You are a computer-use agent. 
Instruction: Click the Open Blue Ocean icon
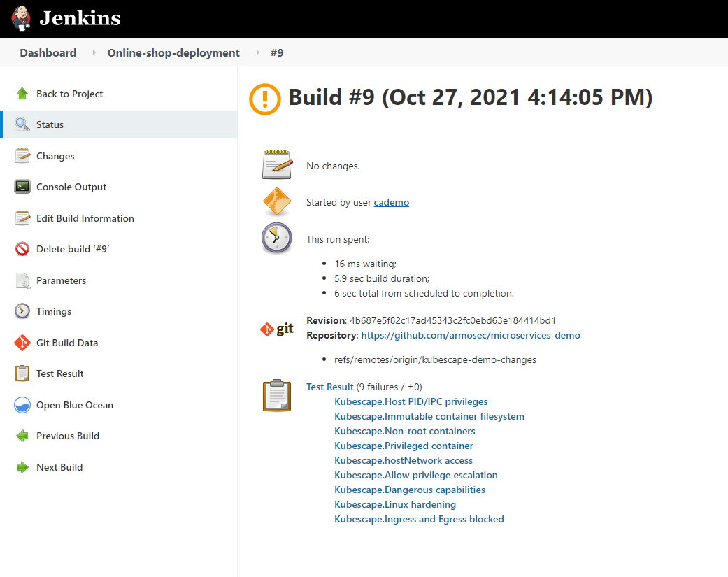22,405
